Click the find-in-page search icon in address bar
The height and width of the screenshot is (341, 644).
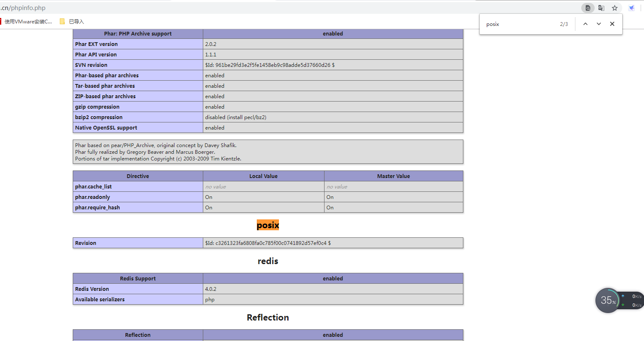(588, 8)
